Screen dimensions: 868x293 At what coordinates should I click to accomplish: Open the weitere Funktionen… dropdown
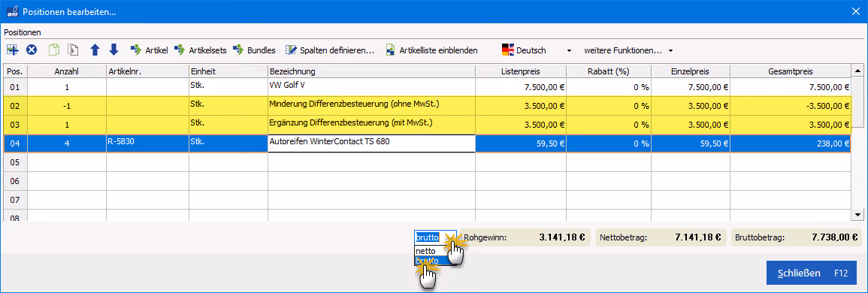point(629,50)
